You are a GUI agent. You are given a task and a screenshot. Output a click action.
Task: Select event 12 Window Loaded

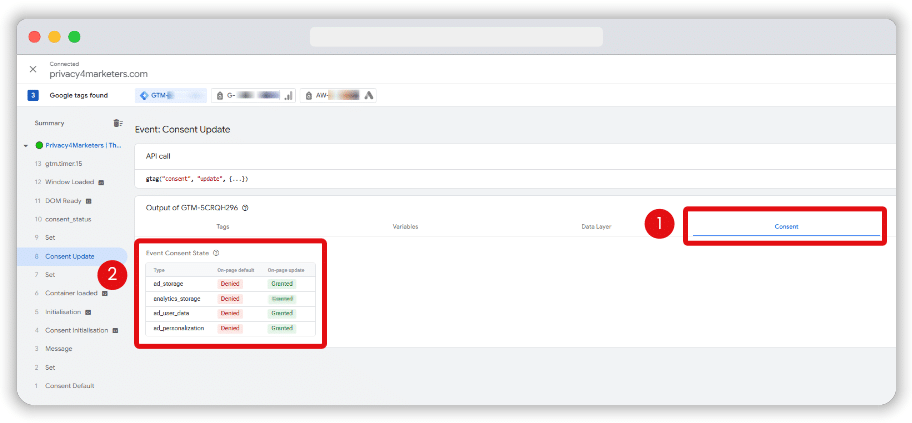tap(72, 182)
